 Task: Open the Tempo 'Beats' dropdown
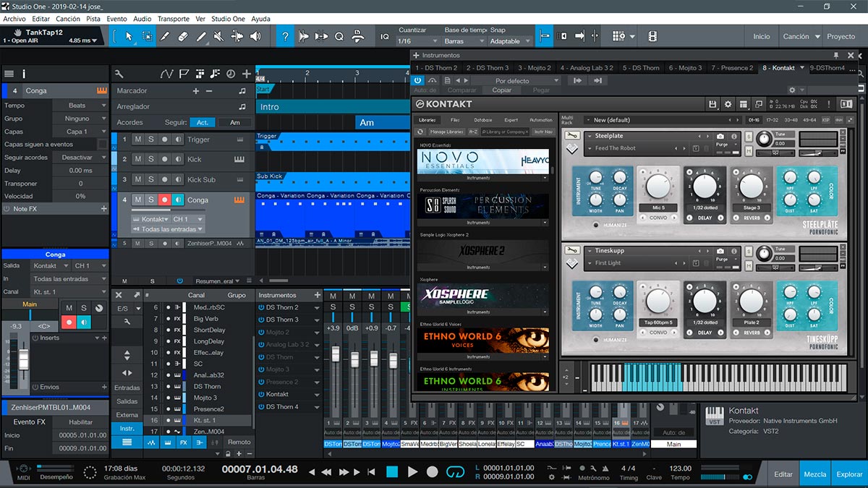pos(80,106)
